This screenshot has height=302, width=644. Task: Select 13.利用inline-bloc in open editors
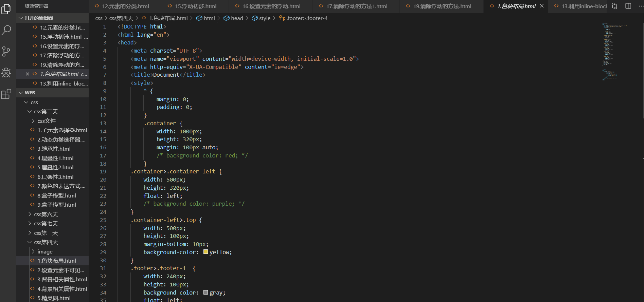53,83
